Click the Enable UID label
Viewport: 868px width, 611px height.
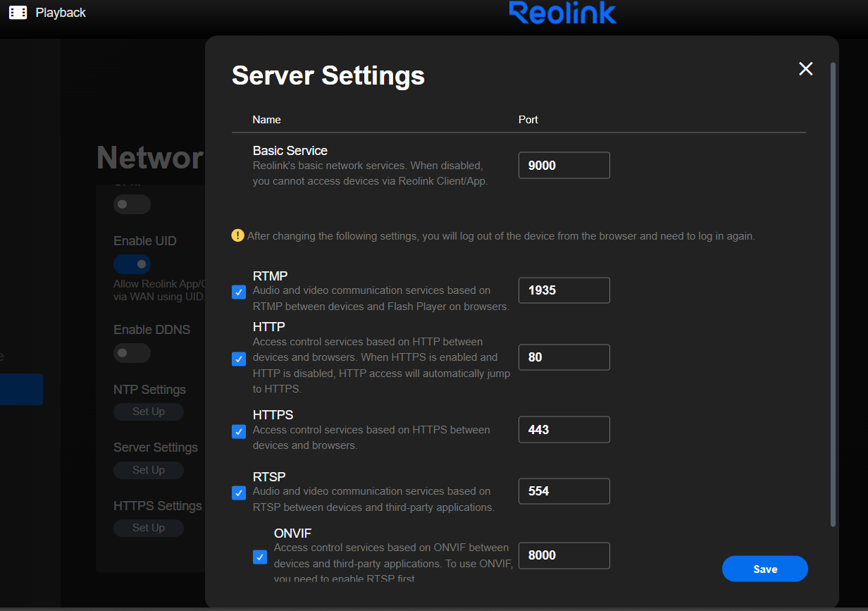pos(145,241)
